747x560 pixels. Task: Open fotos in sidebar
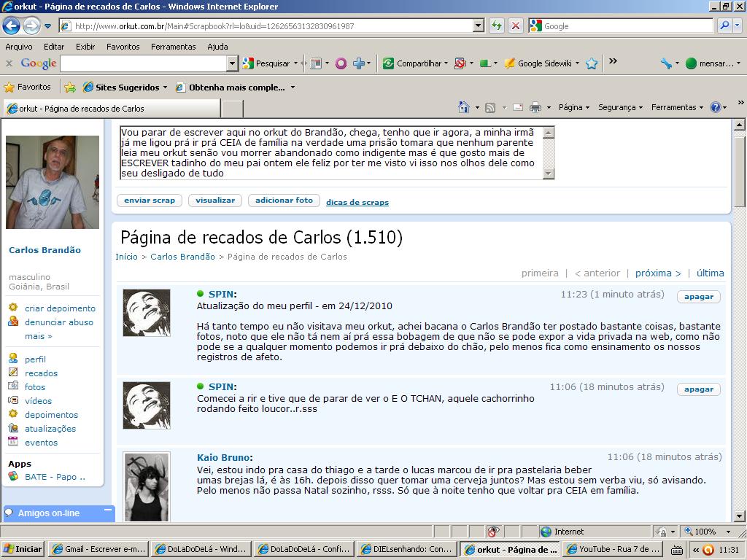pyautogui.click(x=35, y=386)
